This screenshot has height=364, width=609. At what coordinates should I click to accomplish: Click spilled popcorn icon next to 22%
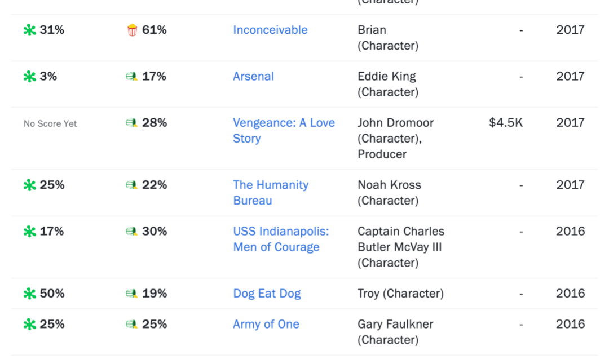coord(131,185)
